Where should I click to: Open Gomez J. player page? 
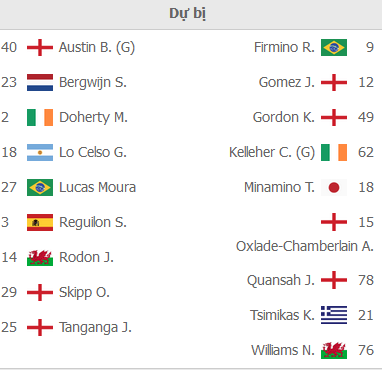tap(287, 82)
